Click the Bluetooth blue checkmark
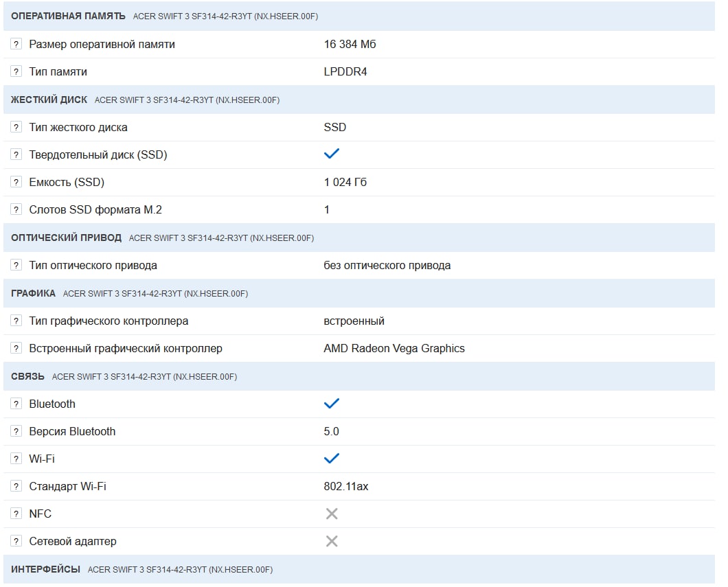 (x=332, y=404)
